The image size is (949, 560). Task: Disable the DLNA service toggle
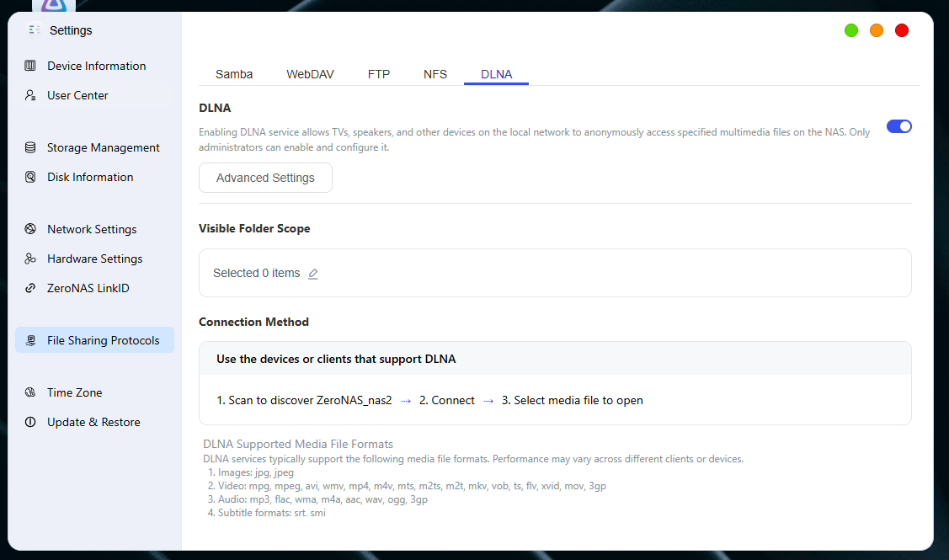pyautogui.click(x=899, y=126)
